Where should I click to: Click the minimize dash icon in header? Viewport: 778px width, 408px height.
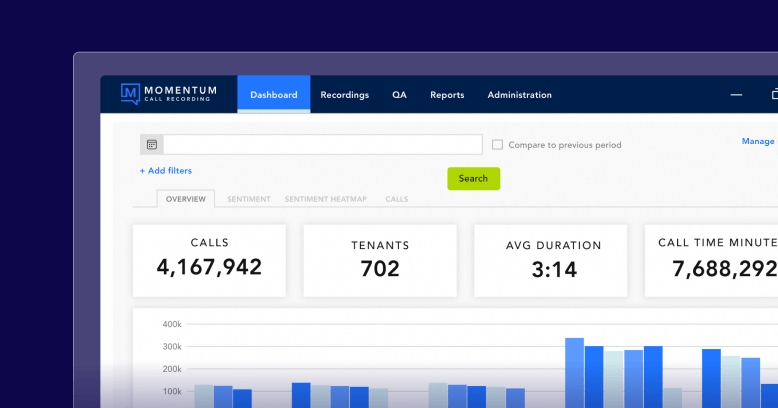click(x=736, y=95)
